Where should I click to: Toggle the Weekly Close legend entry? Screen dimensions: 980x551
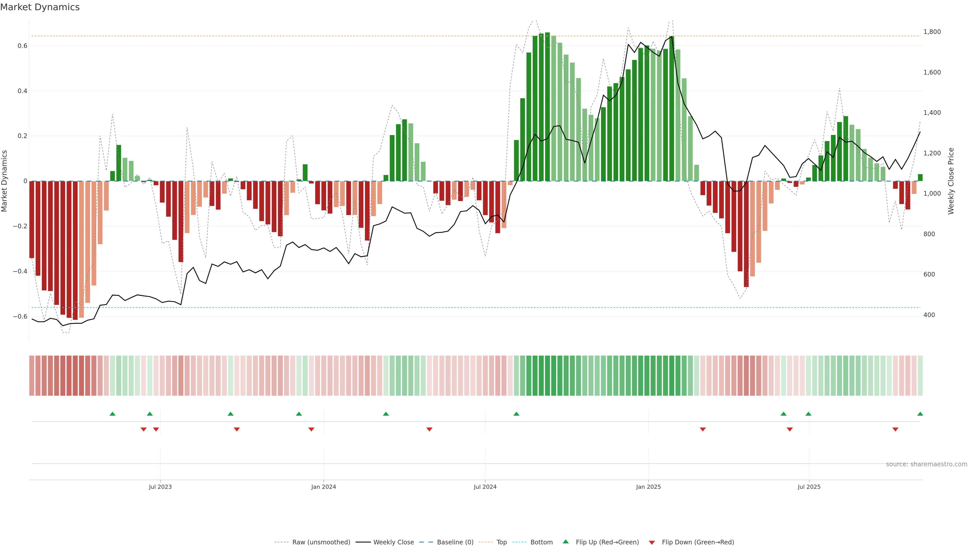coord(393,542)
